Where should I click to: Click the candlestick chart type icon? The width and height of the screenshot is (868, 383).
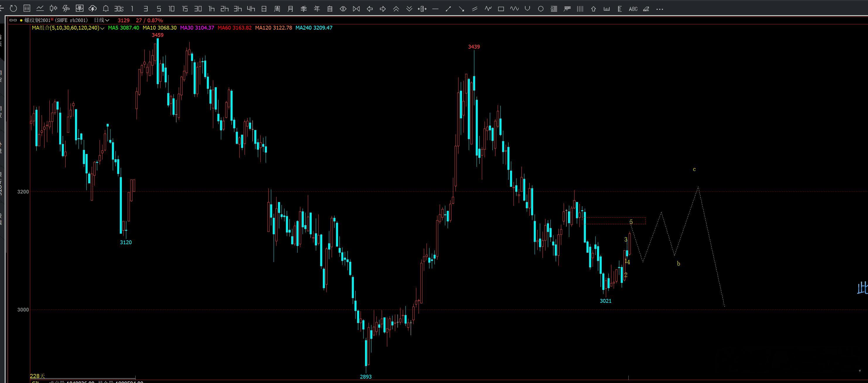tap(53, 9)
